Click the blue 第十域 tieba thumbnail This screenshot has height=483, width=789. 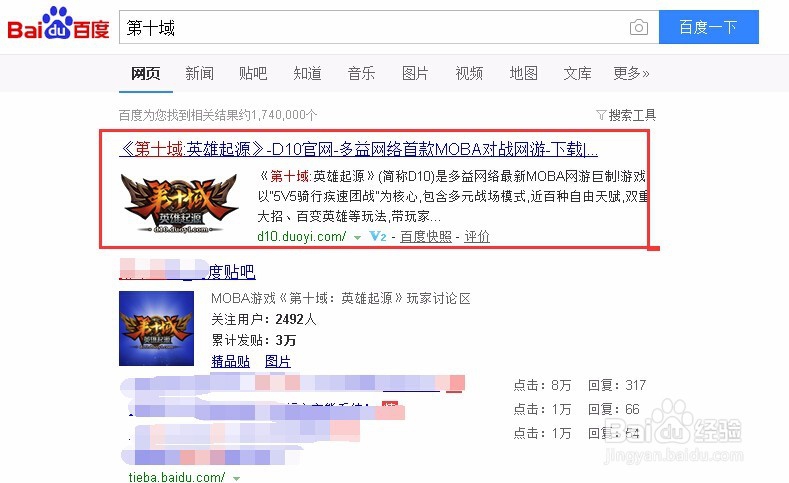pos(156,328)
